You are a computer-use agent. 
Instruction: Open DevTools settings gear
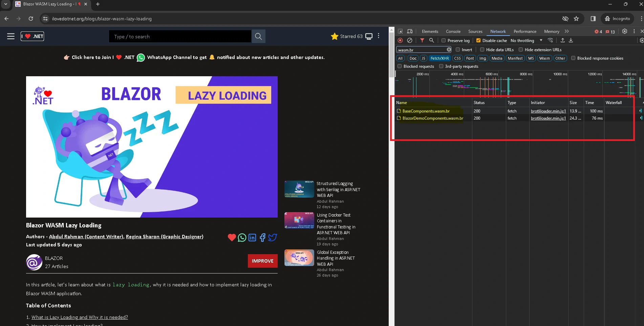click(x=625, y=31)
